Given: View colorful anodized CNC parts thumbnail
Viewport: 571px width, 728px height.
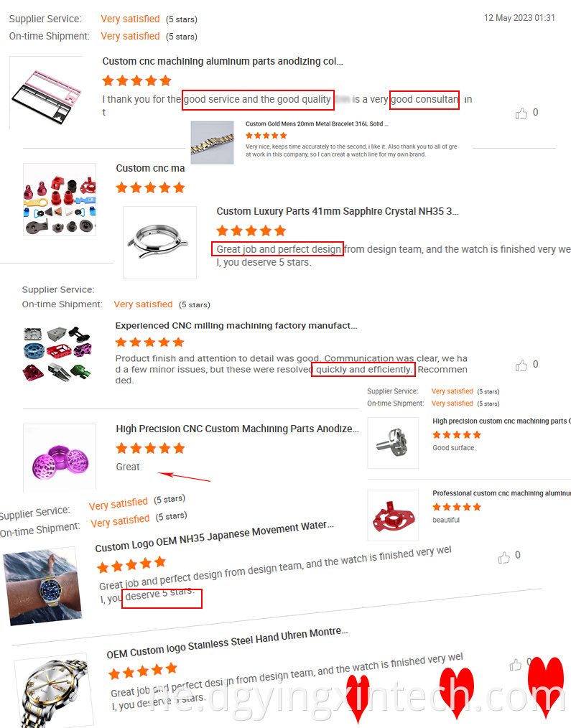Looking at the screenshot, I should pyautogui.click(x=60, y=200).
